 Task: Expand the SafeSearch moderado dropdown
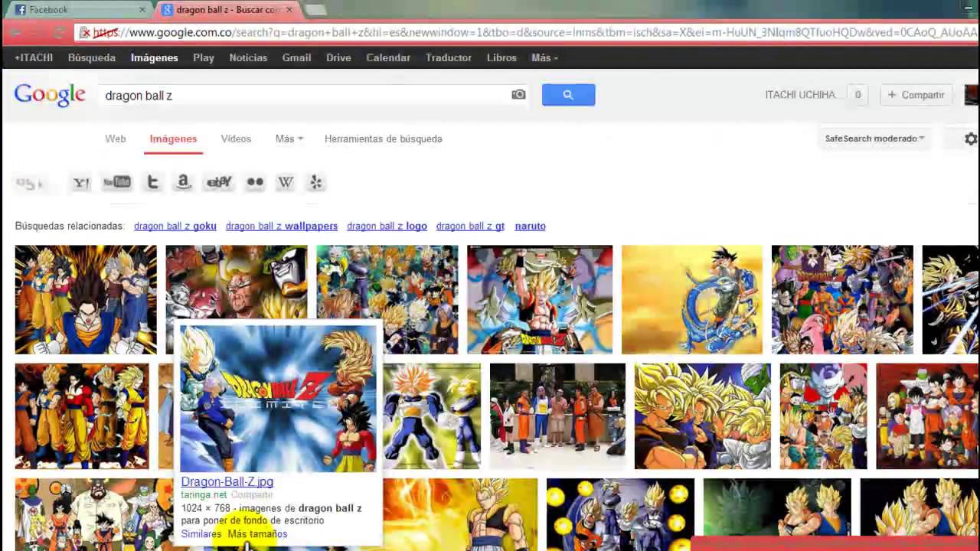pos(874,139)
